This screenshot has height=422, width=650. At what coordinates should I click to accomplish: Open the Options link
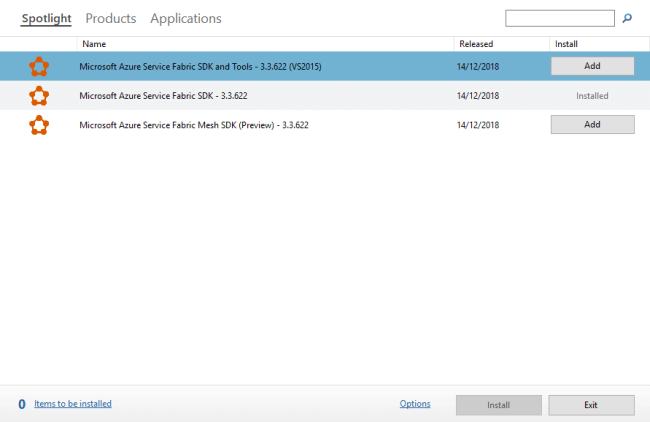pyautogui.click(x=415, y=404)
